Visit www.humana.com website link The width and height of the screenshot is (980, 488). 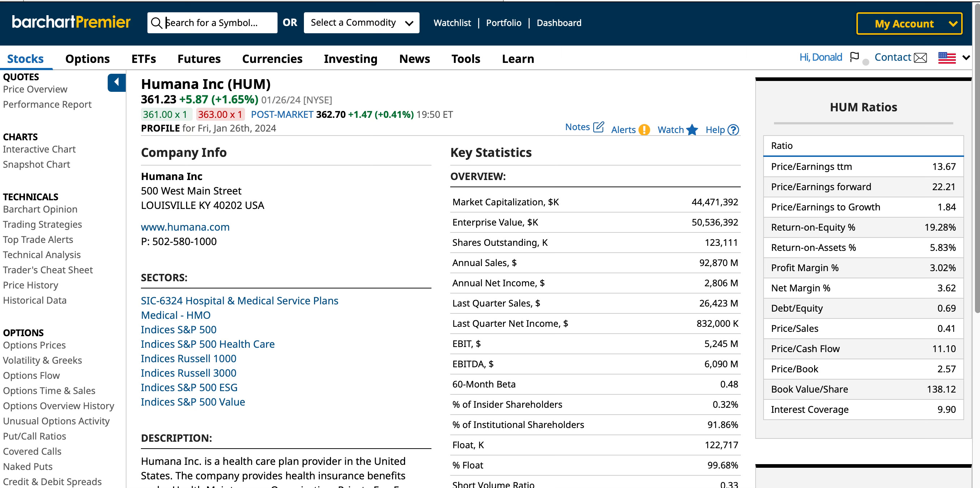click(x=185, y=227)
